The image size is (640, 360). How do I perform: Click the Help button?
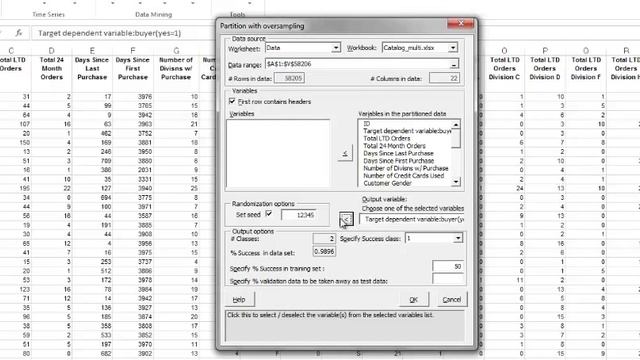[x=239, y=300]
